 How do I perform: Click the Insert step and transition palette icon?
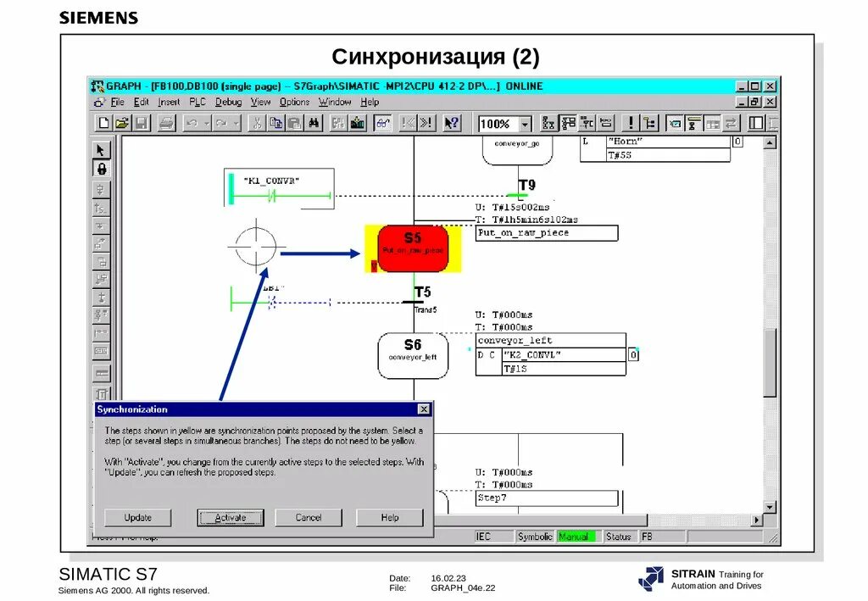click(x=102, y=189)
